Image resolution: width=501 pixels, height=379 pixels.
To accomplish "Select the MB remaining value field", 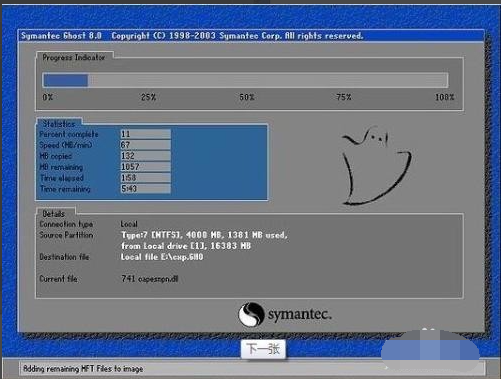I will coord(145,167).
